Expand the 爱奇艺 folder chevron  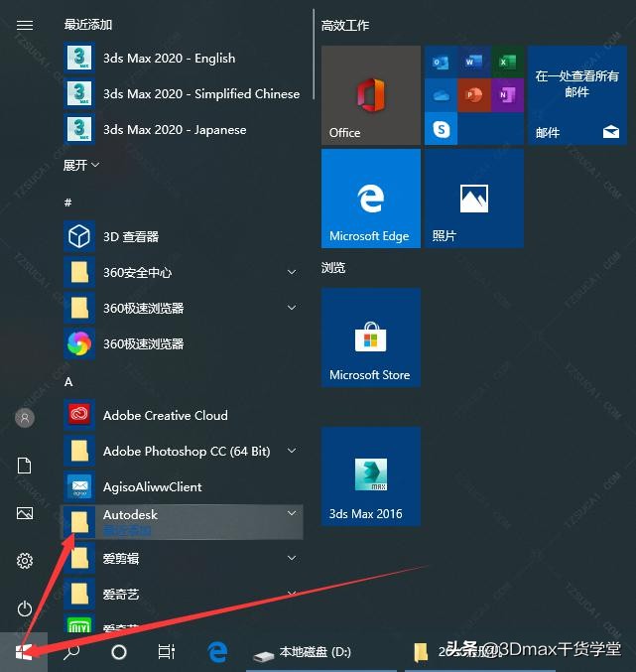point(292,594)
